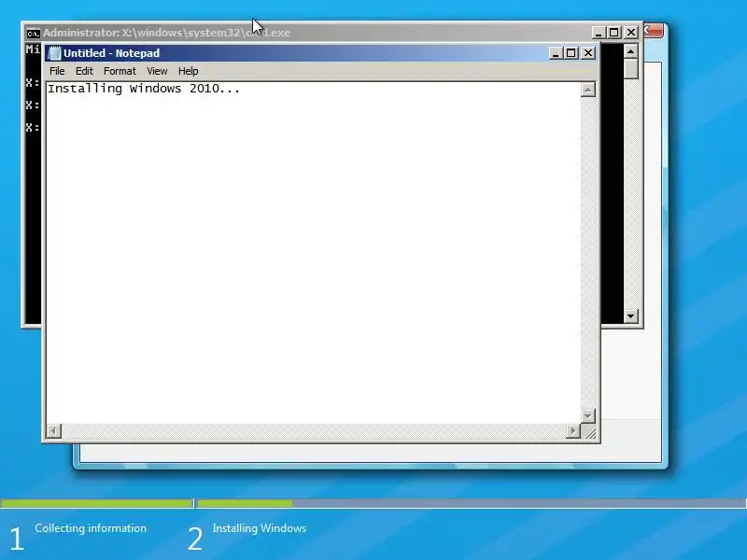The height and width of the screenshot is (560, 747).
Task: Close the Administrator cmd.exe window
Action: (x=631, y=33)
